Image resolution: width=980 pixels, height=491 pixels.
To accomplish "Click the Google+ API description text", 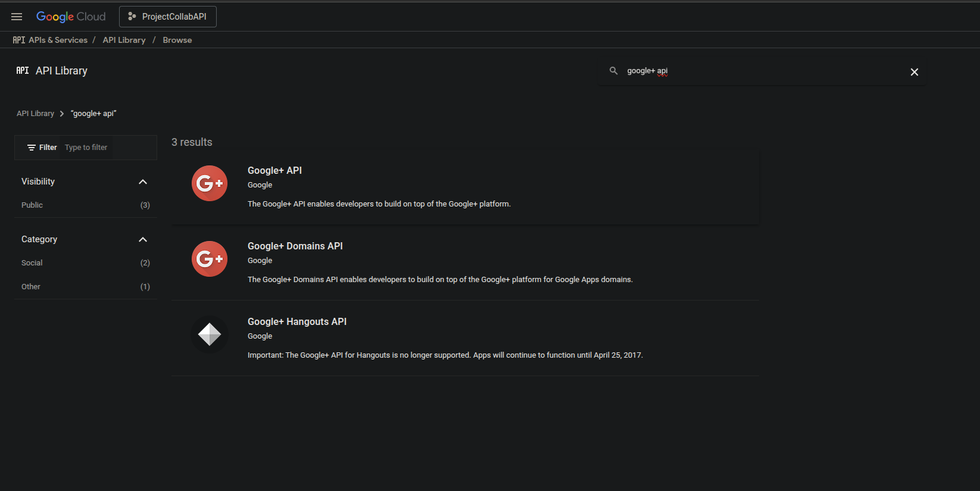I will pyautogui.click(x=379, y=204).
